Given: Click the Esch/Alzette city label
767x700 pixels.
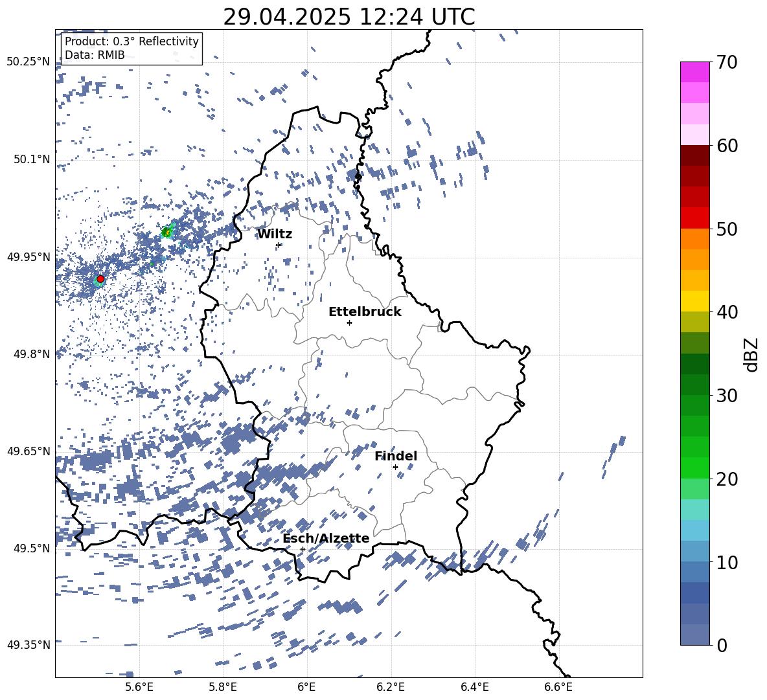Looking at the screenshot, I should point(326,538).
